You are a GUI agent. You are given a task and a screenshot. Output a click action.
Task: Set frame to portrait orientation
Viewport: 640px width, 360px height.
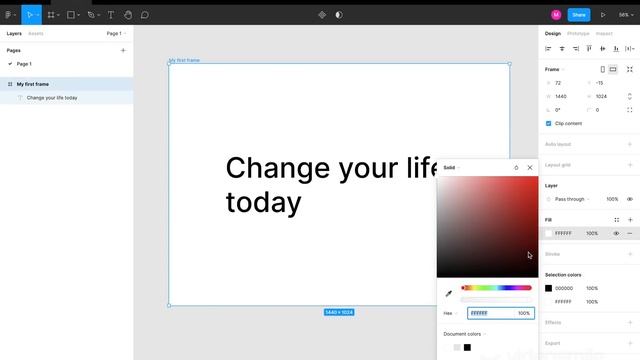(x=602, y=69)
